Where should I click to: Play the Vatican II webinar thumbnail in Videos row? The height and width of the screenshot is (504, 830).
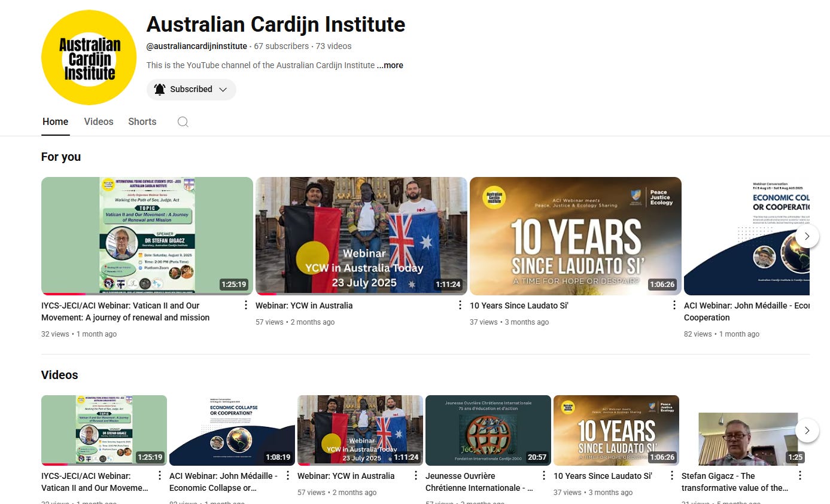pyautogui.click(x=104, y=430)
